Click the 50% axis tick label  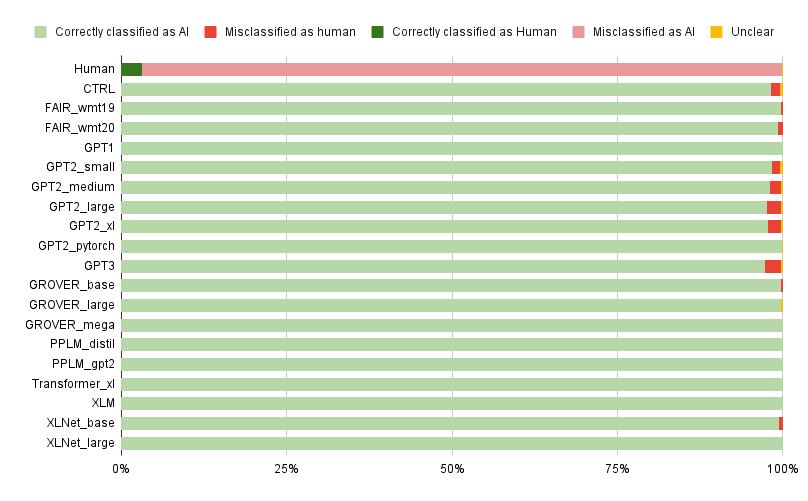point(452,469)
